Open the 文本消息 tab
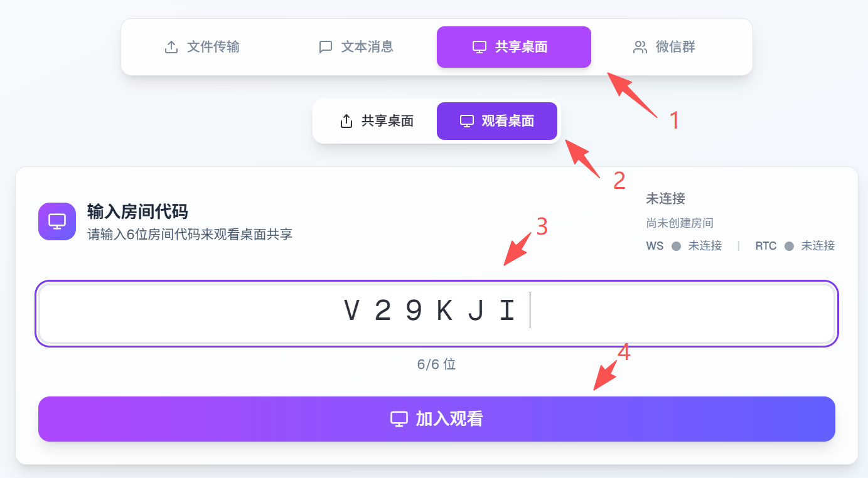868x478 pixels. 356,47
